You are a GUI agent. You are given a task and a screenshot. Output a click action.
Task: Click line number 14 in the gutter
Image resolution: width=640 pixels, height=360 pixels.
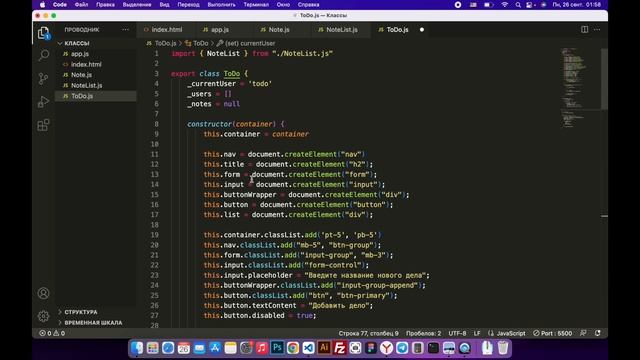tap(155, 184)
